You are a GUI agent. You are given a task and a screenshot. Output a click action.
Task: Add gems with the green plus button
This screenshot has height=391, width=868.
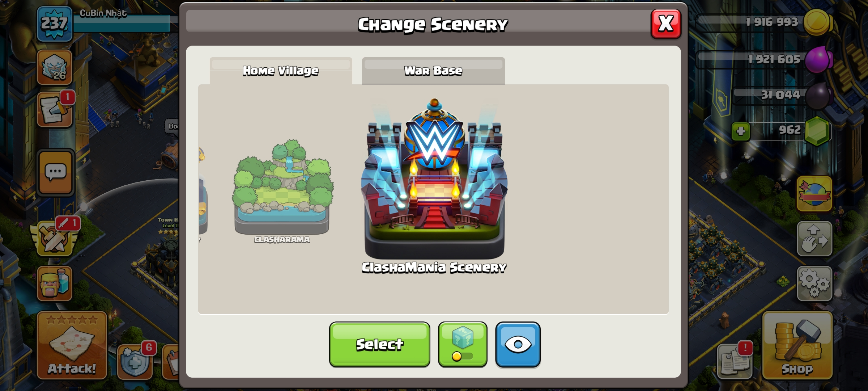pyautogui.click(x=741, y=131)
